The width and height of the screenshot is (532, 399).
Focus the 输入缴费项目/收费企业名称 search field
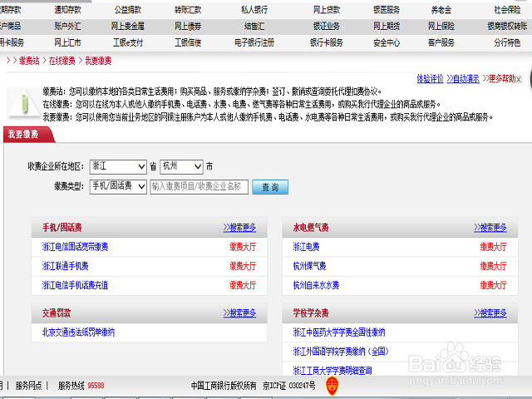(x=199, y=186)
